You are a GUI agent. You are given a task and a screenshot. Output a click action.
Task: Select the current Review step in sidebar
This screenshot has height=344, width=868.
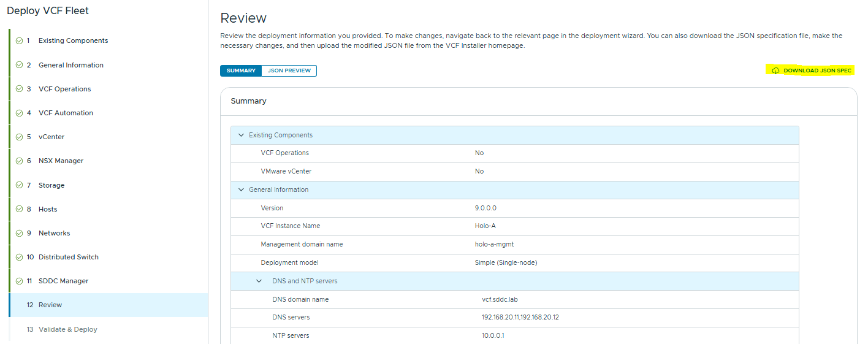click(x=50, y=305)
